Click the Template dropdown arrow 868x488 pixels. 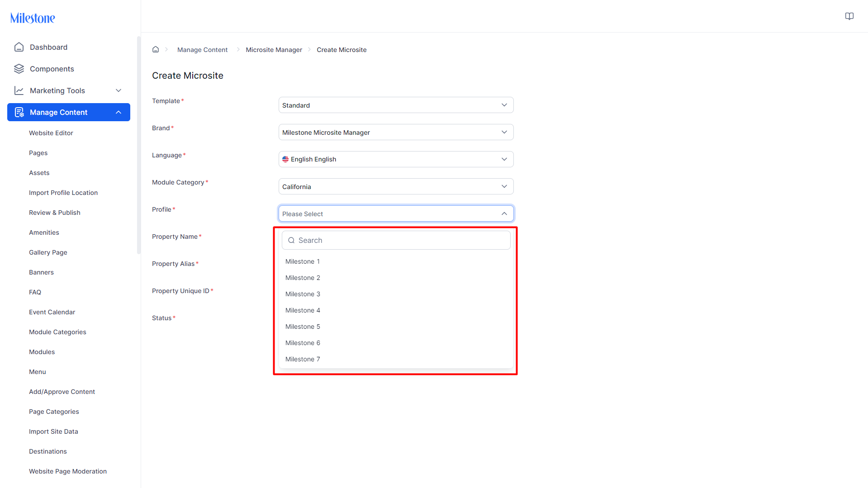(504, 105)
